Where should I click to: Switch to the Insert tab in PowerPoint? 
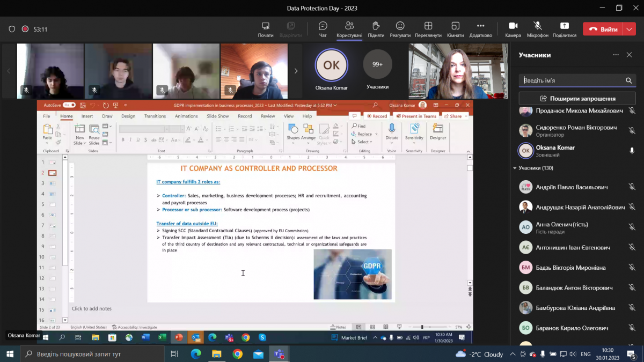pos(87,116)
